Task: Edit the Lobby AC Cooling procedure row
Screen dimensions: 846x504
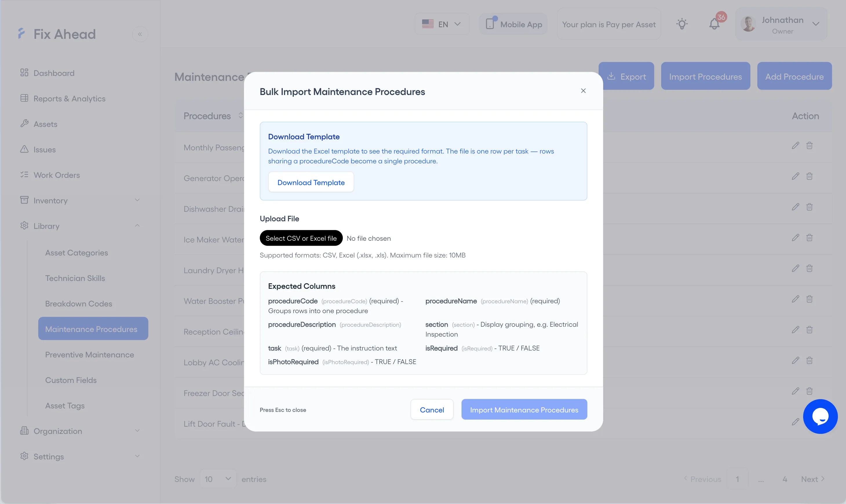Action: click(x=795, y=360)
